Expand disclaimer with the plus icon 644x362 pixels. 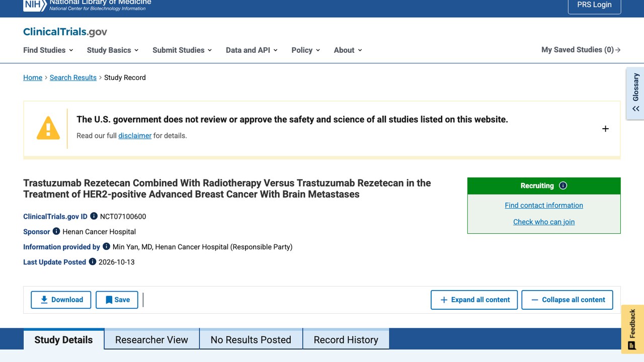pos(605,129)
